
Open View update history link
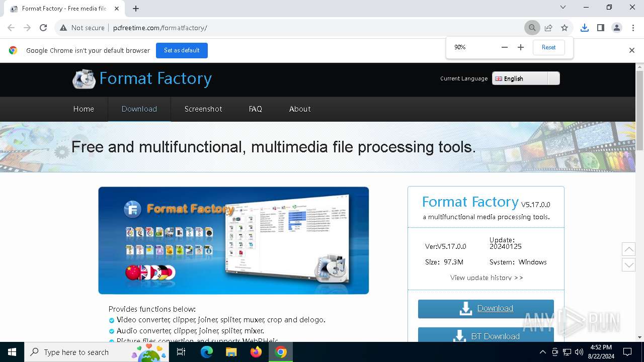tap(487, 278)
